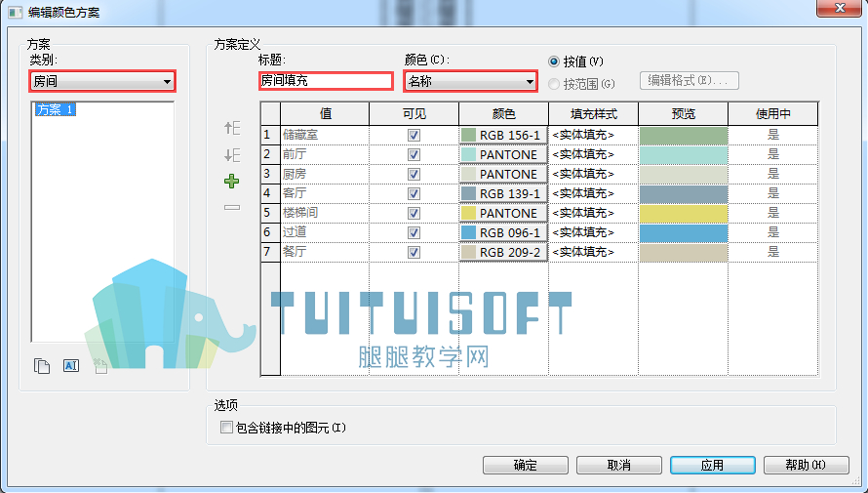Click the green plus add value icon
Screen dimensions: 868x493
(231, 182)
